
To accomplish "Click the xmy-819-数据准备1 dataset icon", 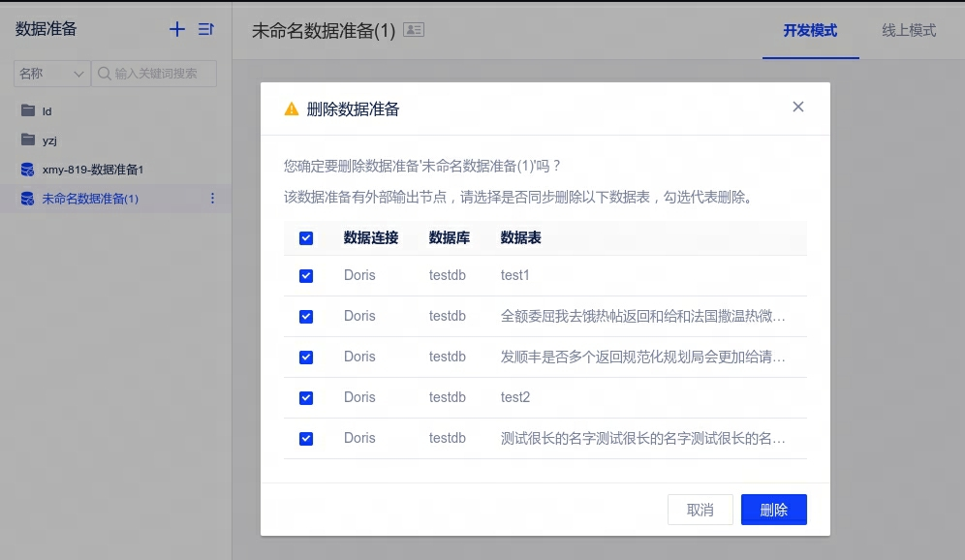I will pyautogui.click(x=27, y=170).
